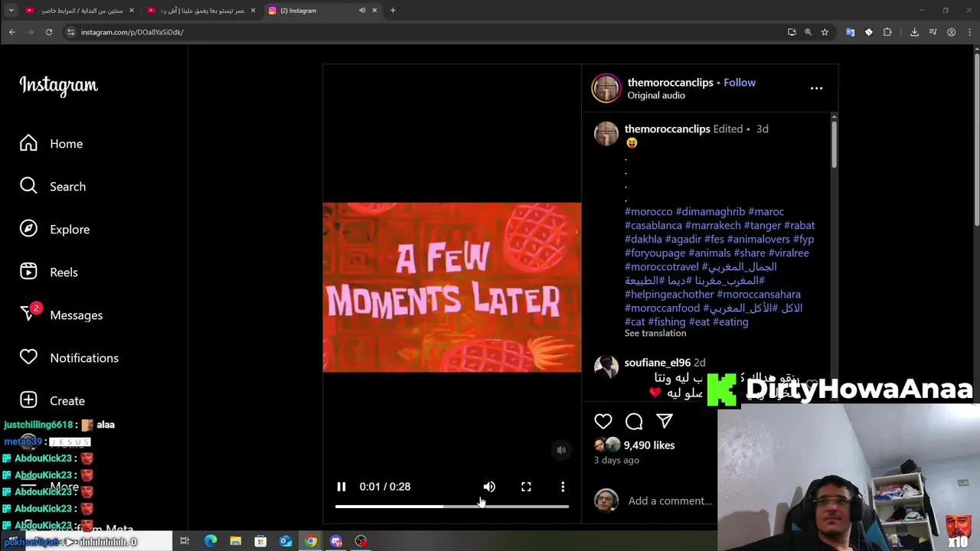
Task: Click the comment bubble icon
Action: pos(634,421)
